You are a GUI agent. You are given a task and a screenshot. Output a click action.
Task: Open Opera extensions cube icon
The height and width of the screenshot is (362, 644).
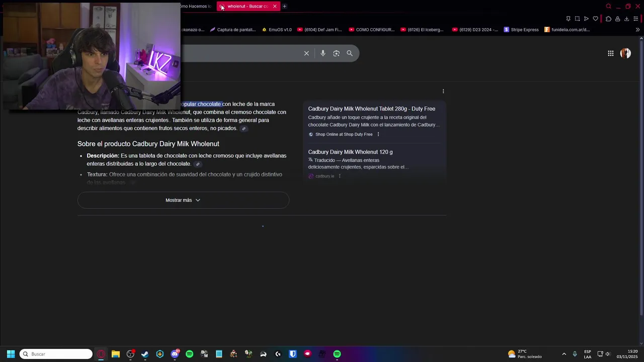coord(608,19)
